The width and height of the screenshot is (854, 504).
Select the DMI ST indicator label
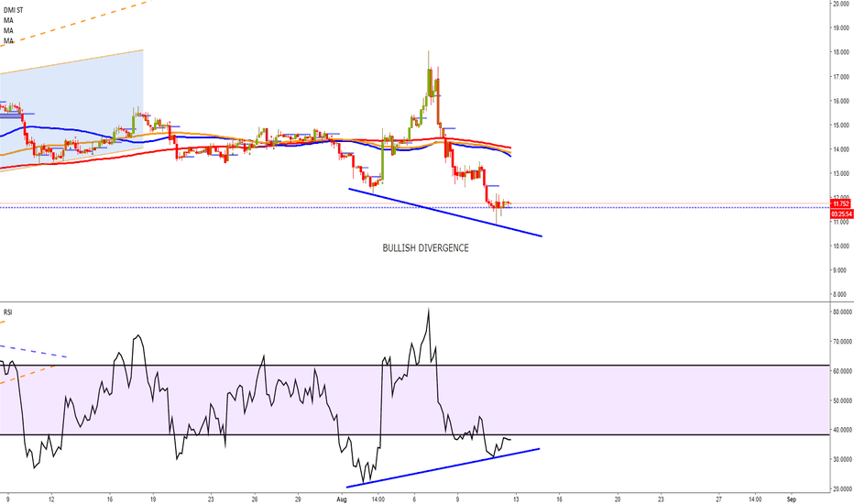tap(13, 10)
